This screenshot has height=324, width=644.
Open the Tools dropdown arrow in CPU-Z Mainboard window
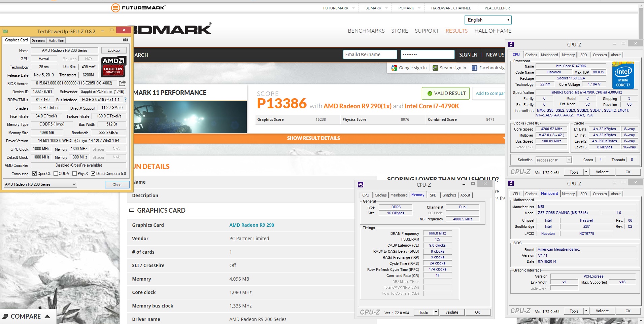(586, 311)
